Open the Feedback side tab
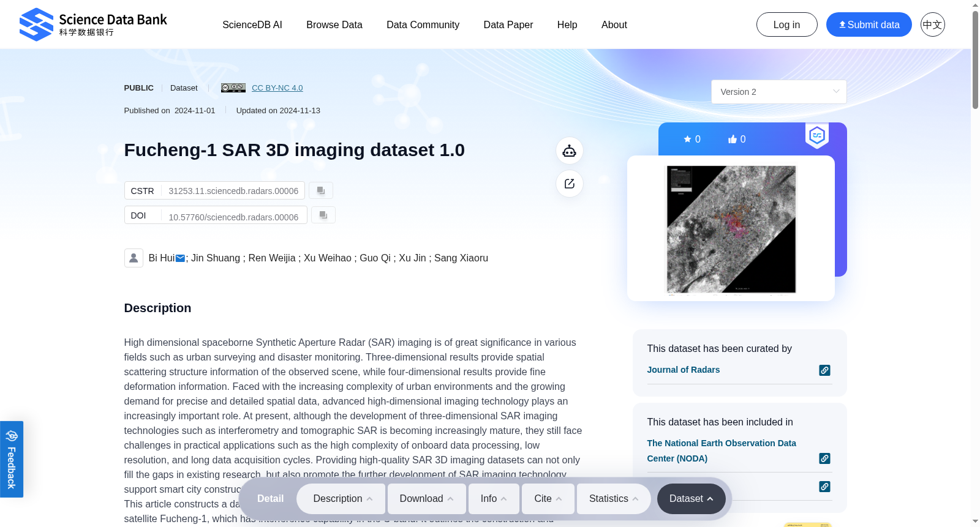 pyautogui.click(x=12, y=459)
